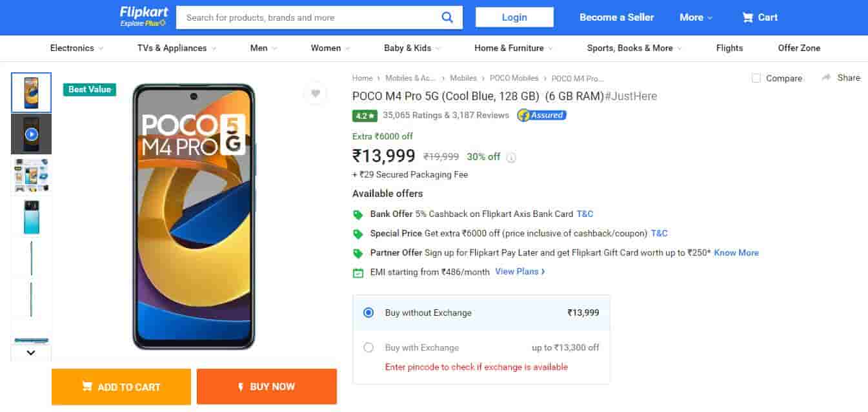
Task: Enable the Compare checkbox
Action: pyautogui.click(x=756, y=77)
